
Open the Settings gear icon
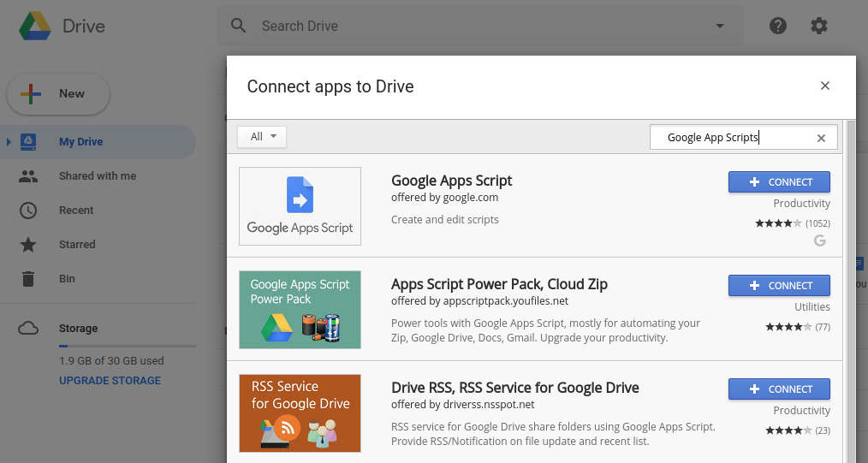click(818, 26)
